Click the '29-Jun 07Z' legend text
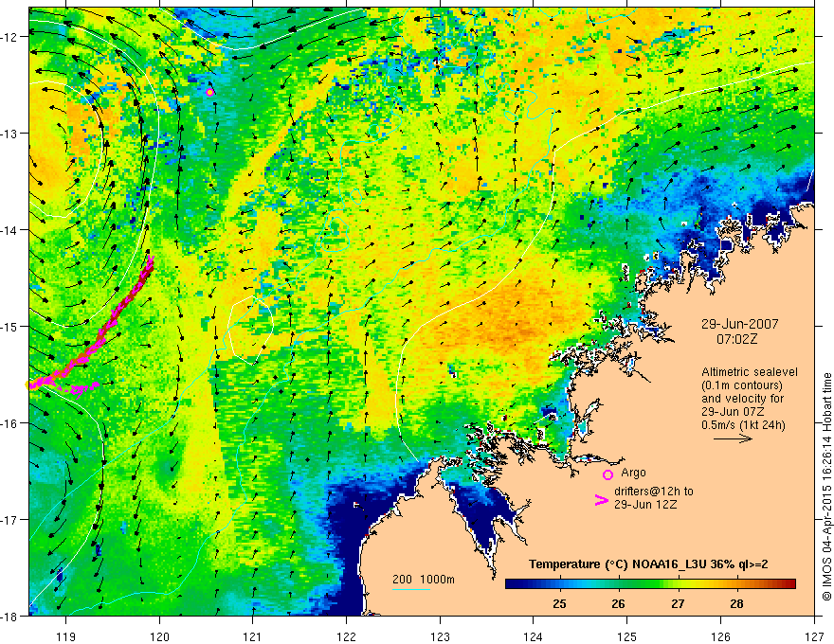This screenshot has width=834, height=644. [734, 412]
